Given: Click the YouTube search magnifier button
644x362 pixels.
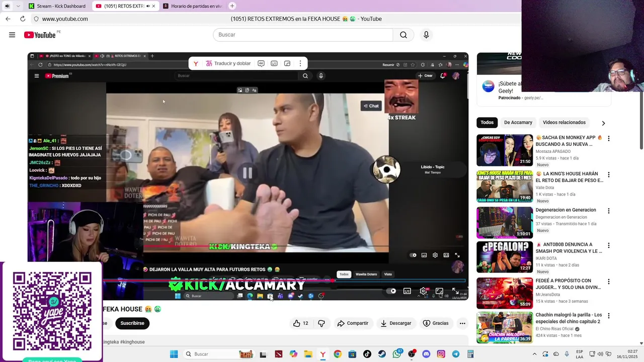Looking at the screenshot, I should pos(404,35).
